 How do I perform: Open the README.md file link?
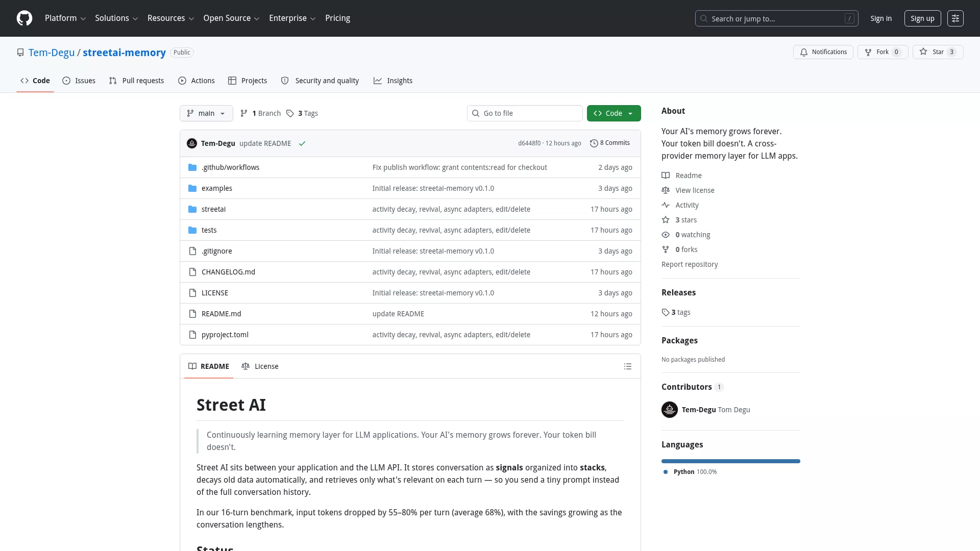221,314
